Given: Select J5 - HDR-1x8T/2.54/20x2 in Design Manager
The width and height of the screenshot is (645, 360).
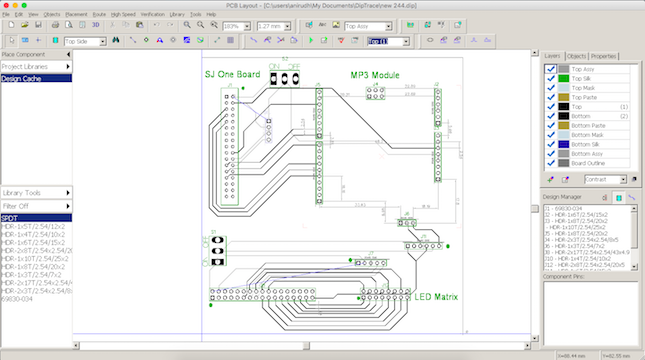Looking at the screenshot, I should [587, 233].
